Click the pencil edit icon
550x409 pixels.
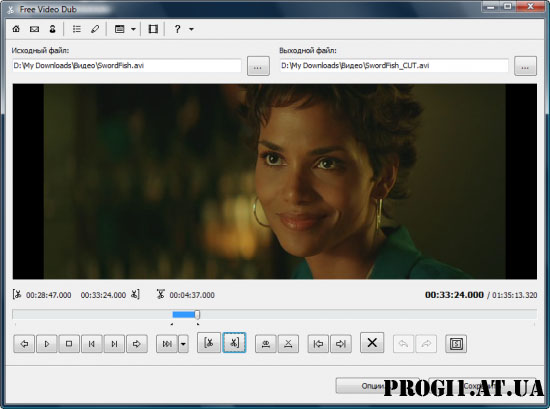tap(95, 29)
